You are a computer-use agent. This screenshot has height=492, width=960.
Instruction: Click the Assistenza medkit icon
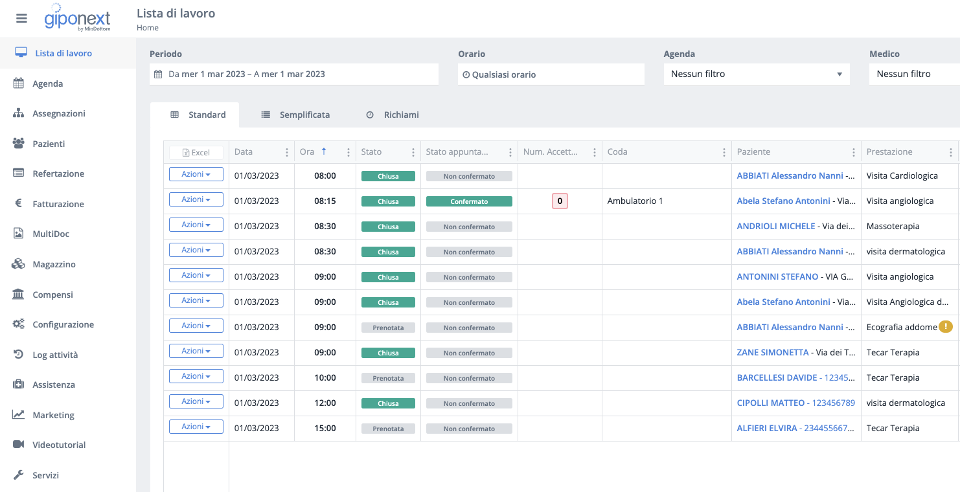(x=18, y=384)
